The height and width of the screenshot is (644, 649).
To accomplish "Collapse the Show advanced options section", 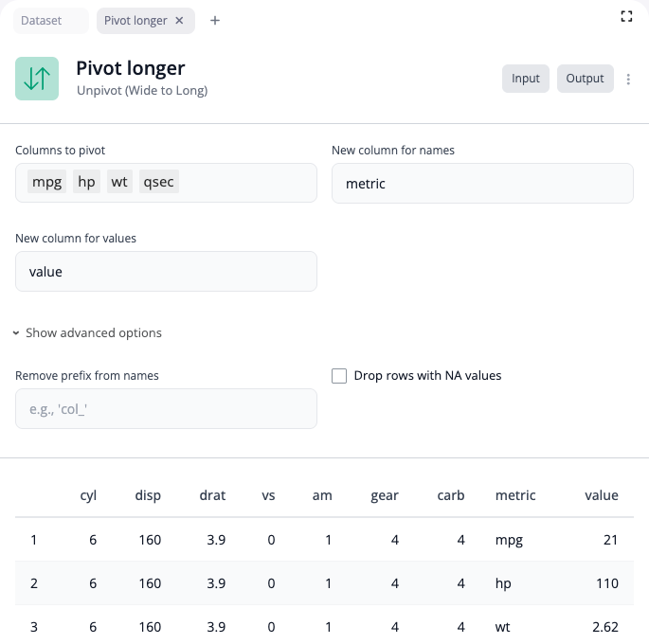I will coord(87,333).
